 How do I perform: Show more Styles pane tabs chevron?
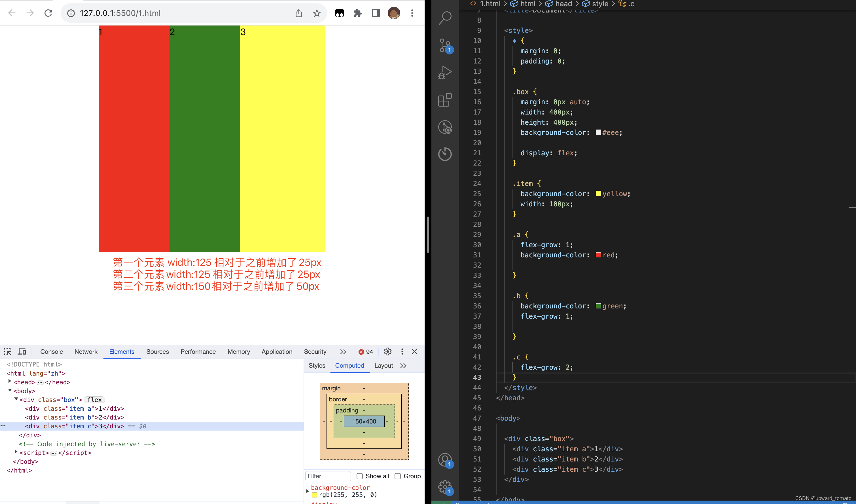[x=403, y=365]
